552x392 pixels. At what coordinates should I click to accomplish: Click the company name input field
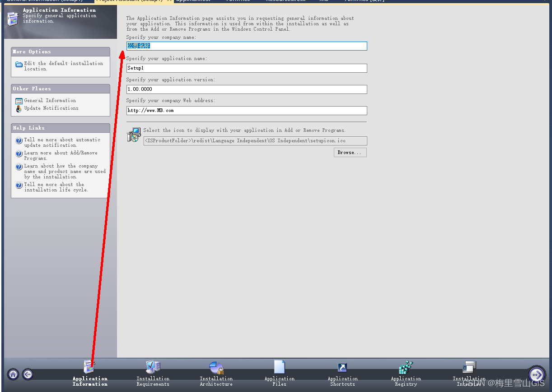pos(247,46)
